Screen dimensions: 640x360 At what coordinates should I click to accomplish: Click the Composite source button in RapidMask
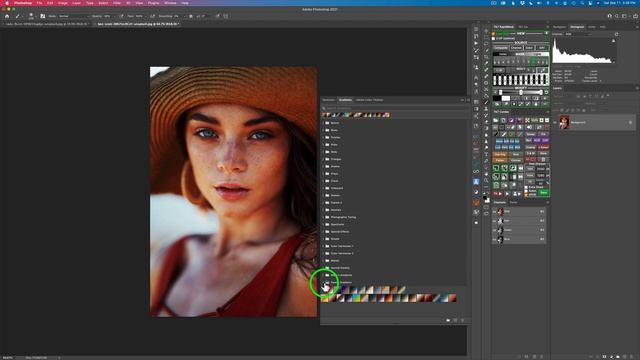click(501, 48)
